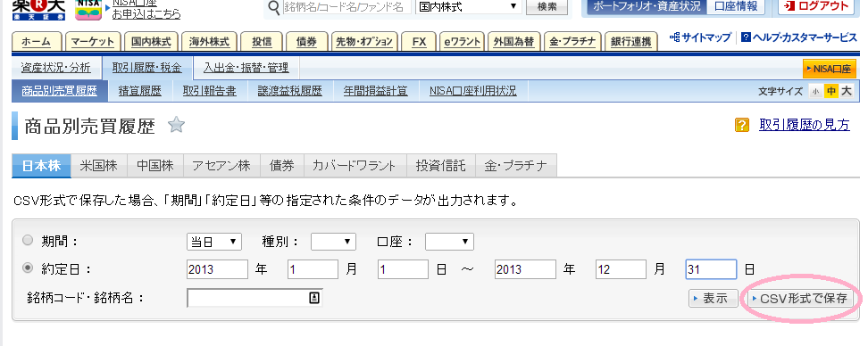This screenshot has width=868, height=346.
Task: Open the 海外株式 menu tab
Action: coord(209,41)
